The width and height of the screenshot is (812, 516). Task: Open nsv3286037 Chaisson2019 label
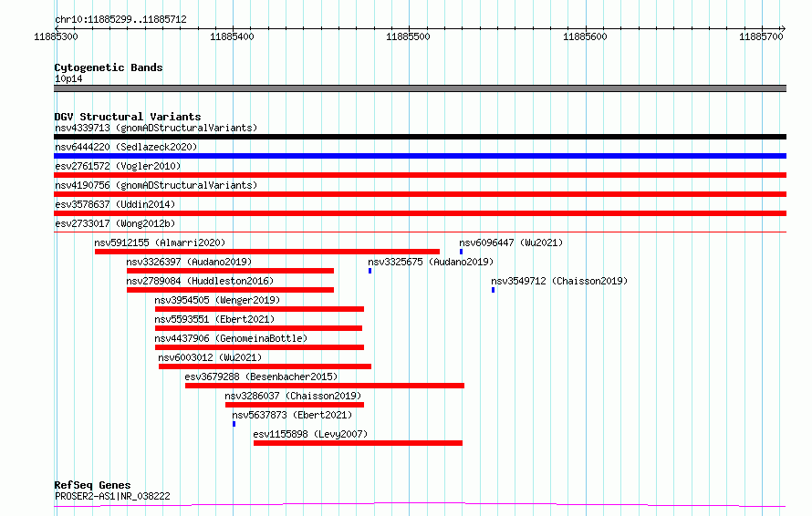pyautogui.click(x=293, y=396)
